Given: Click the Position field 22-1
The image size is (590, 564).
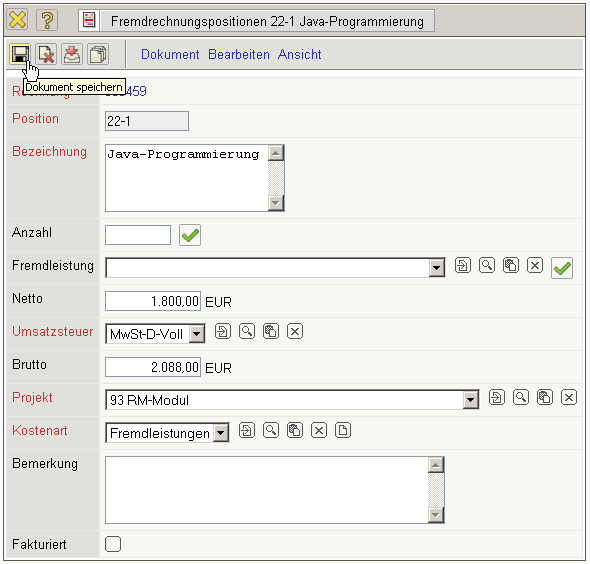Looking at the screenshot, I should (x=147, y=121).
